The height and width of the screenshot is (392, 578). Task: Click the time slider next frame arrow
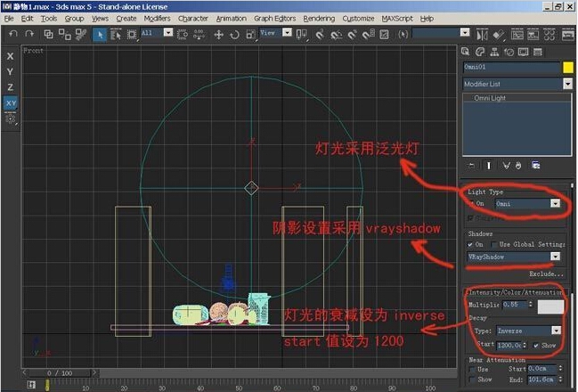[94, 372]
